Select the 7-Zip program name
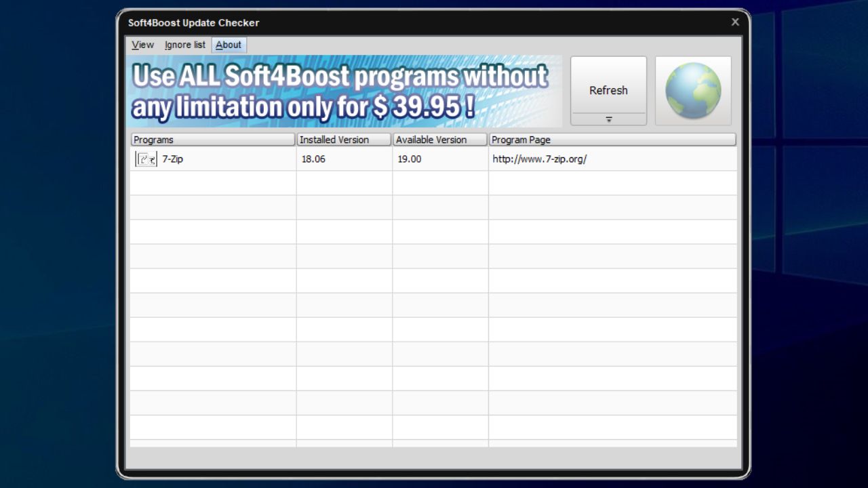868x488 pixels. [x=172, y=159]
